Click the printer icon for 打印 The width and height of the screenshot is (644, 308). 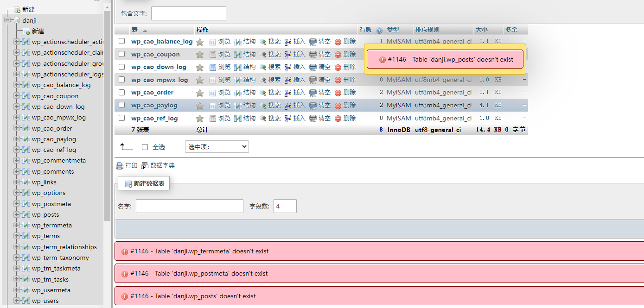pyautogui.click(x=120, y=166)
